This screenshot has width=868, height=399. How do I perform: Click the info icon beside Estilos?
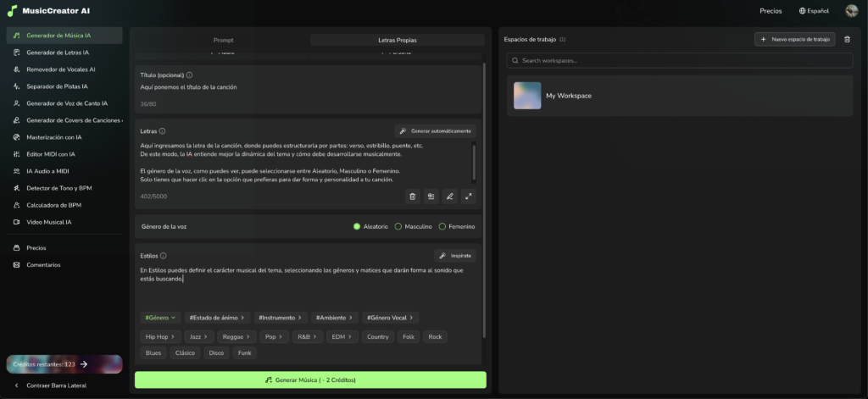(164, 256)
